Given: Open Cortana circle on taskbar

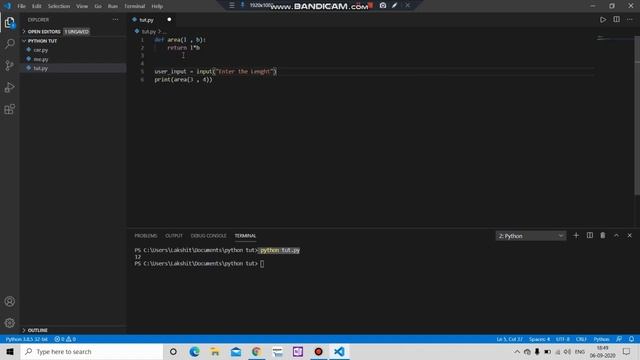Looking at the screenshot, I should (x=173, y=351).
